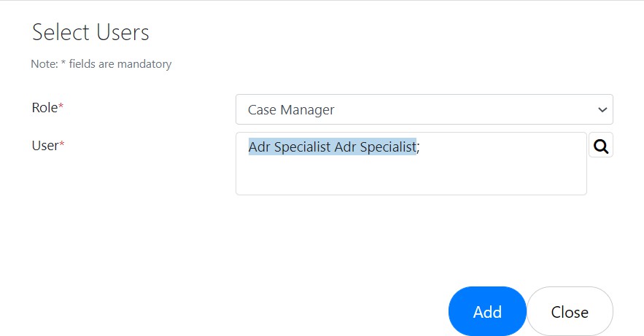The image size is (644, 336).
Task: Select the first Adr Specialist word pair
Action: coord(290,147)
